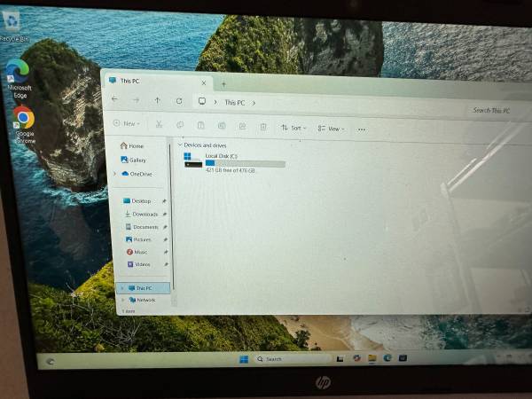Viewport: 532px width, 399px height.
Task: Click the Windows Start button on taskbar
Action: [x=243, y=359]
